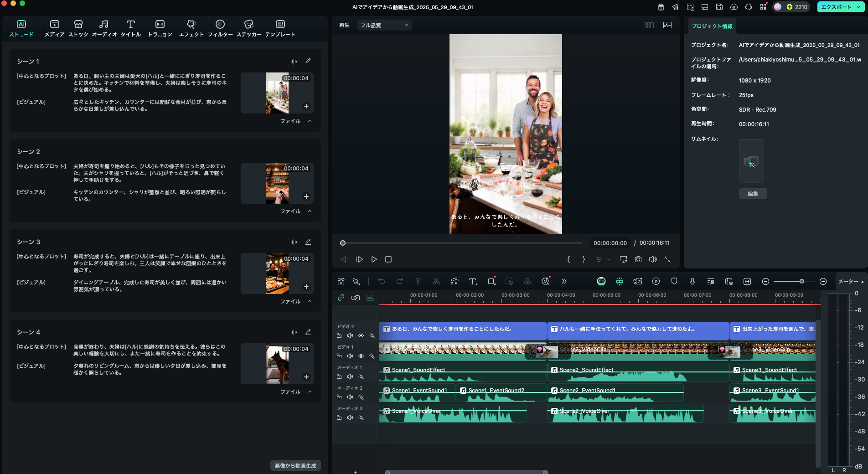This screenshot has height=474, width=868.
Task: Click the 画像から動画生成 button
Action: pos(295,465)
